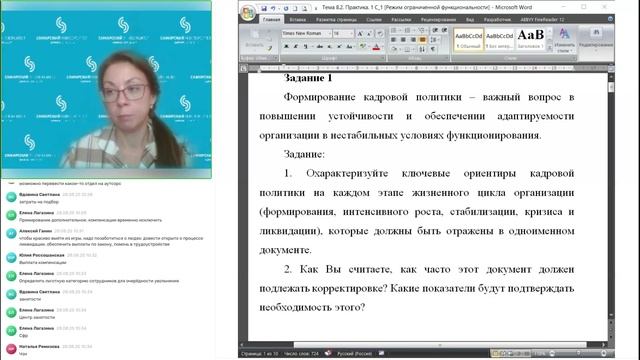Open the Paragraph dialog launcher
The image size is (640, 360).
[x=447, y=58]
